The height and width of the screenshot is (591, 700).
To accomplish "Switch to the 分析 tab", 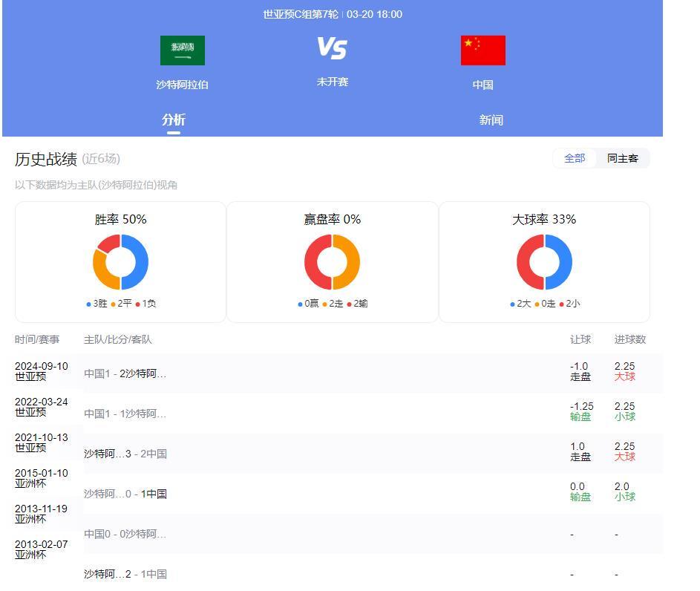I will 173,120.
